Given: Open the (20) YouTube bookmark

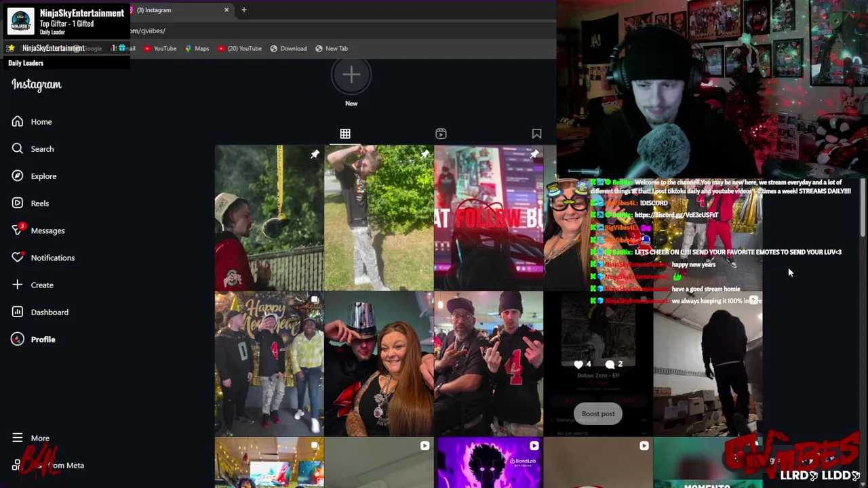Looking at the screenshot, I should [x=239, y=48].
